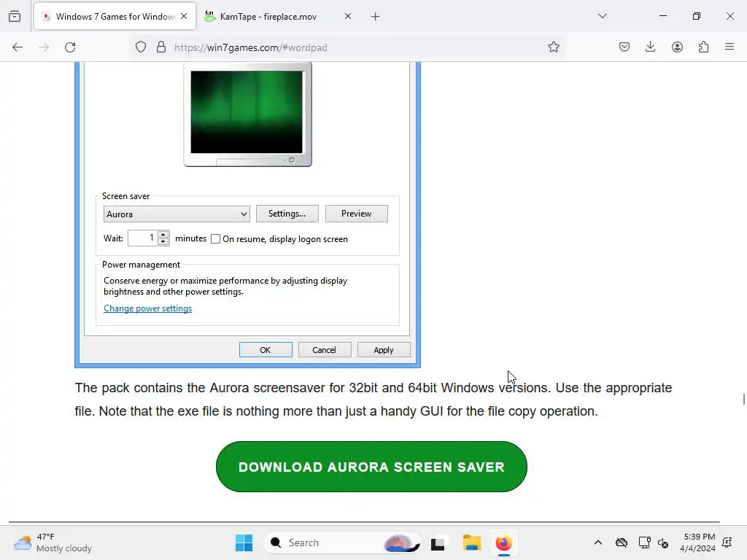The image size is (747, 560).
Task: Open the Firefox account icon
Action: 677,47
